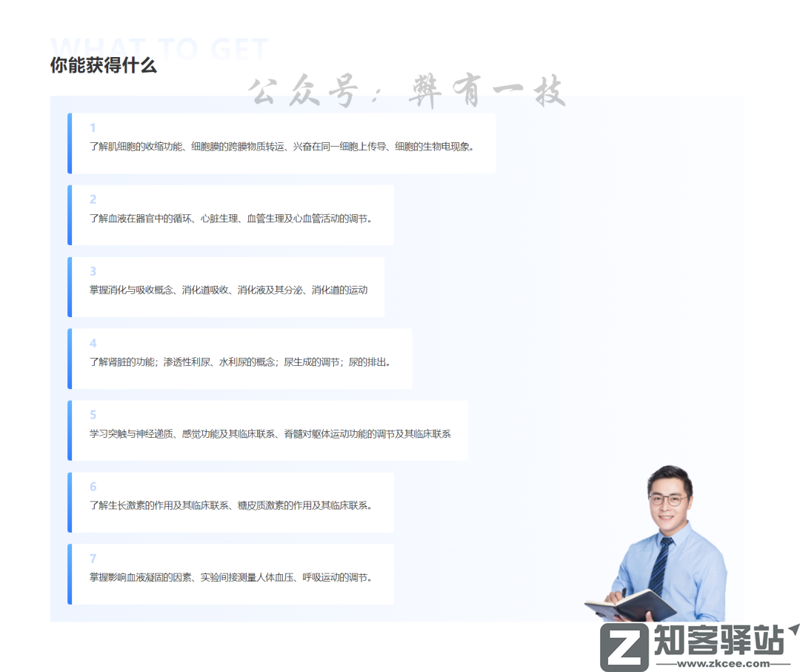This screenshot has width=800, height=672.
Task: Select the number 6 badge on sixth card
Action: click(x=93, y=487)
